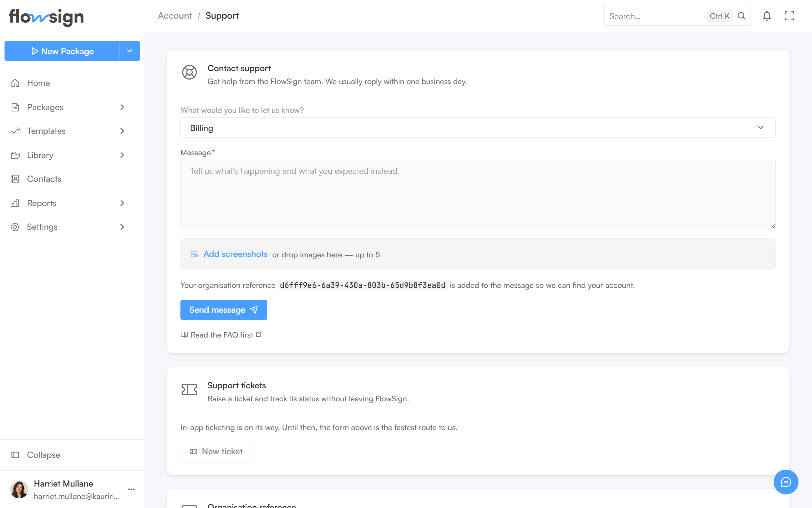Screen dimensions: 812x508
Task: Click the FAQ external link icon
Action: [259, 334]
